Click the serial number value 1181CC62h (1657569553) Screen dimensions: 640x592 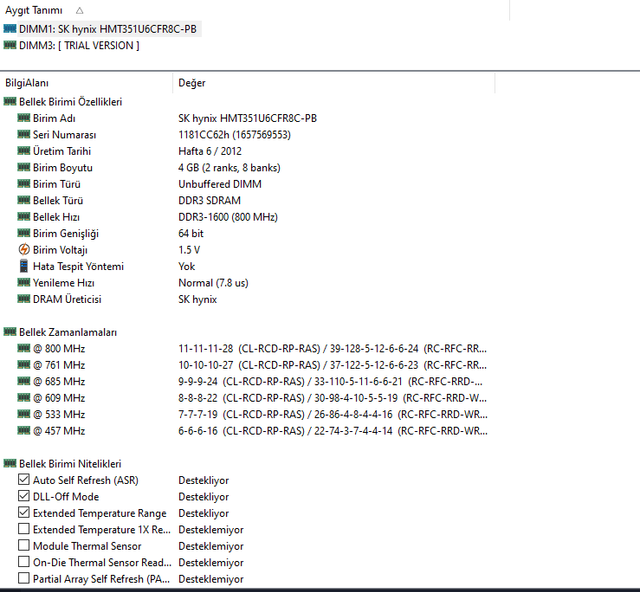pyautogui.click(x=234, y=135)
